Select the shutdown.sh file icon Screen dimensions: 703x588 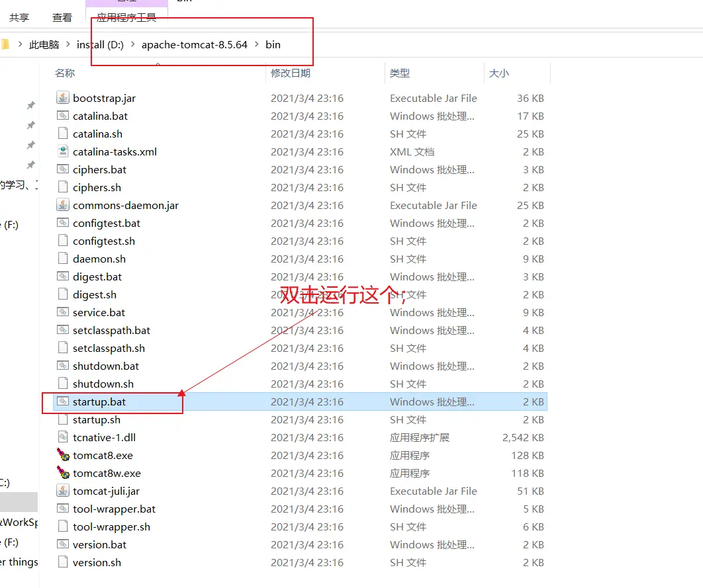63,384
